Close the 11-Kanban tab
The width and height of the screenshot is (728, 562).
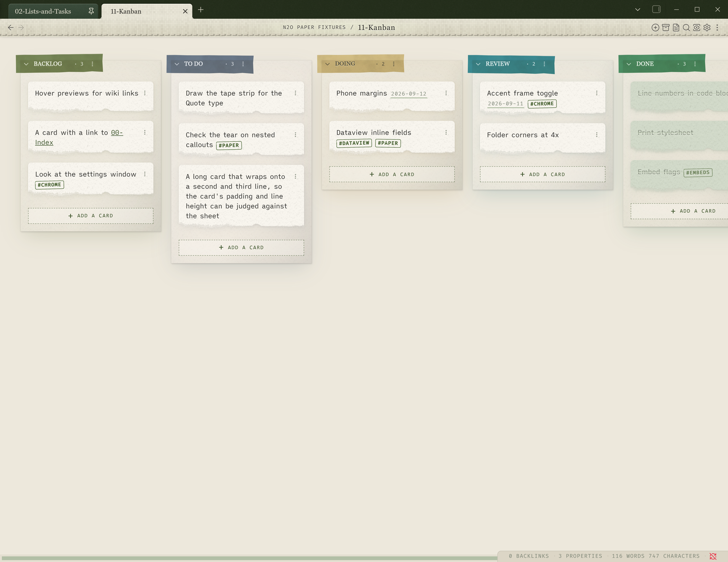pos(185,11)
